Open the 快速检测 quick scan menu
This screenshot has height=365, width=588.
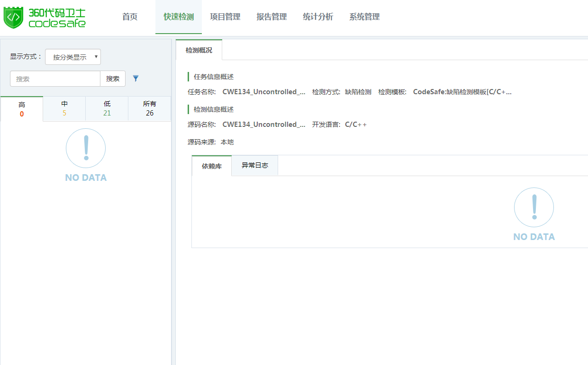(x=179, y=17)
